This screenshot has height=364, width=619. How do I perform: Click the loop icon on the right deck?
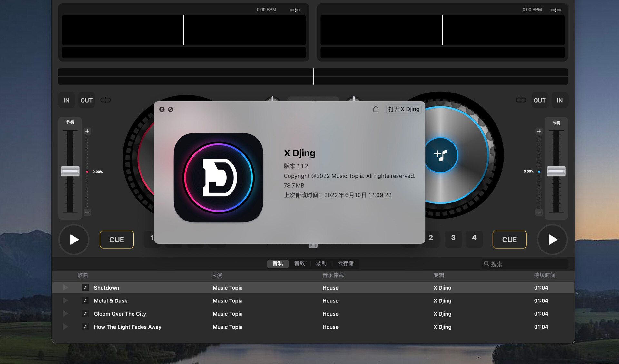[x=521, y=100]
